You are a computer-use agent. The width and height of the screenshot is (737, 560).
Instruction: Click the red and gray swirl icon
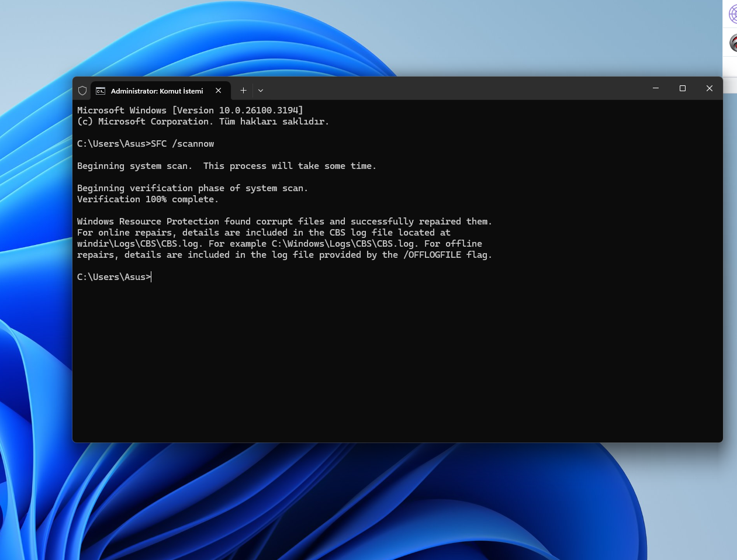(733, 43)
